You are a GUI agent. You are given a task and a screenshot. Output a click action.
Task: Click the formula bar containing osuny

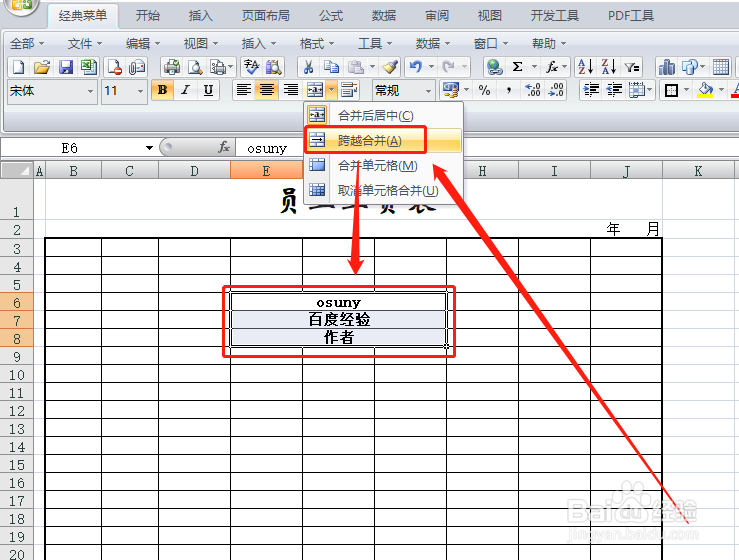(x=487, y=148)
